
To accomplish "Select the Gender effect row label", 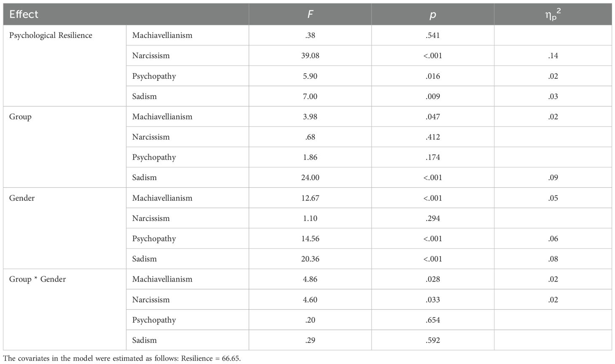I will 22,198.
